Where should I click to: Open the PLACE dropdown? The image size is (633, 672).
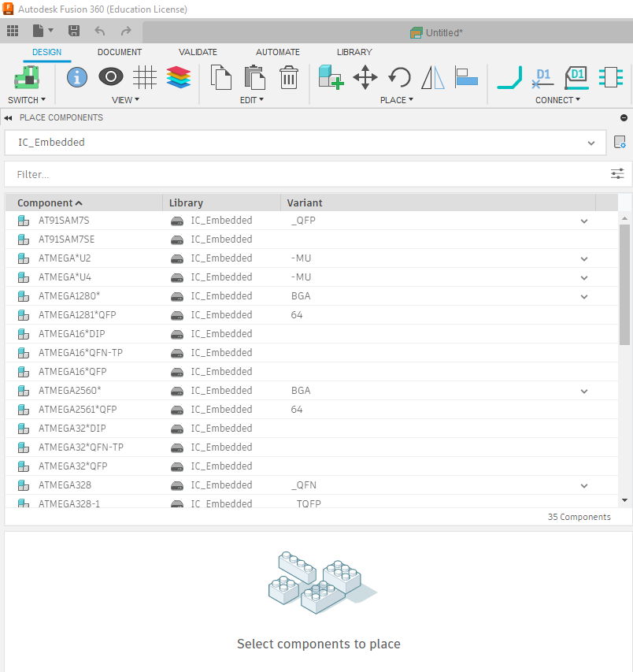click(397, 100)
